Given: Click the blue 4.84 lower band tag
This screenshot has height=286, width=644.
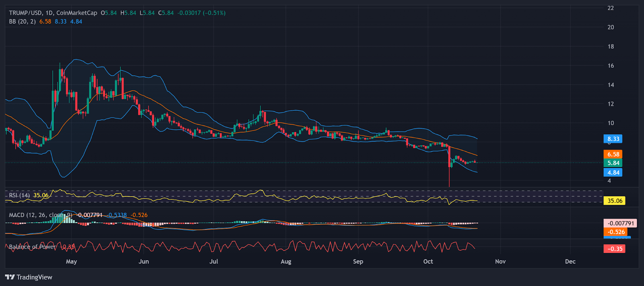Looking at the screenshot, I should (613, 173).
